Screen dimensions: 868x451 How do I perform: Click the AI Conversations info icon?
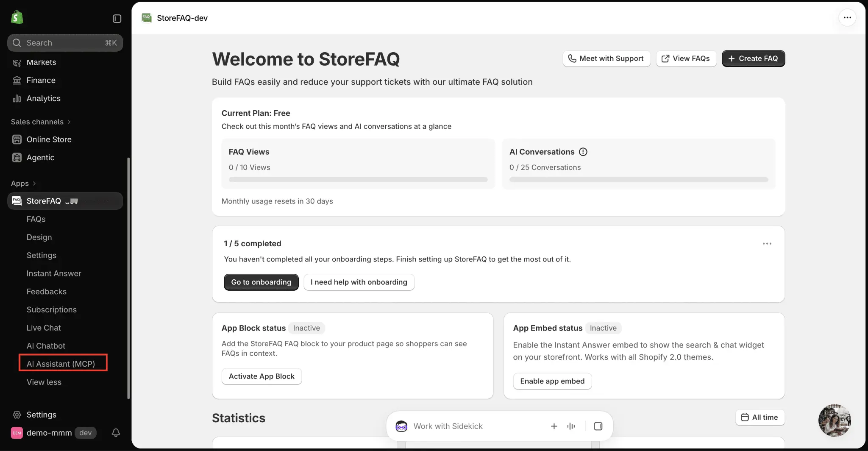click(x=583, y=152)
